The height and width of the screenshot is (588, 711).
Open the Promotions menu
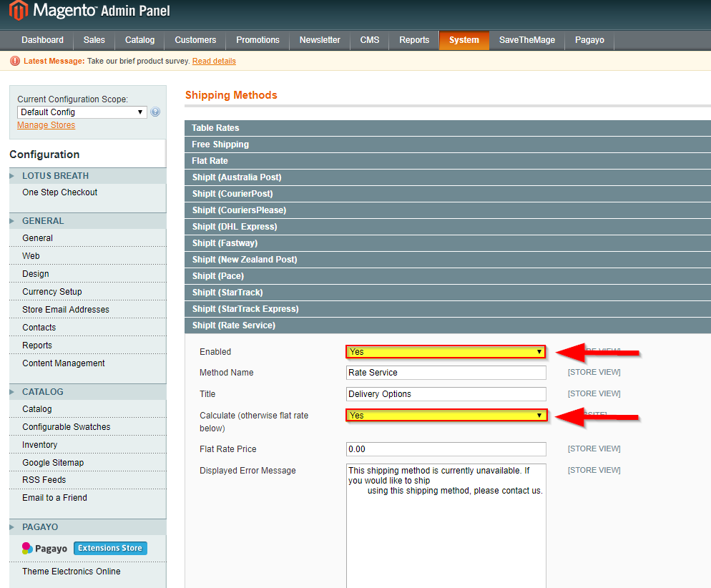[258, 40]
